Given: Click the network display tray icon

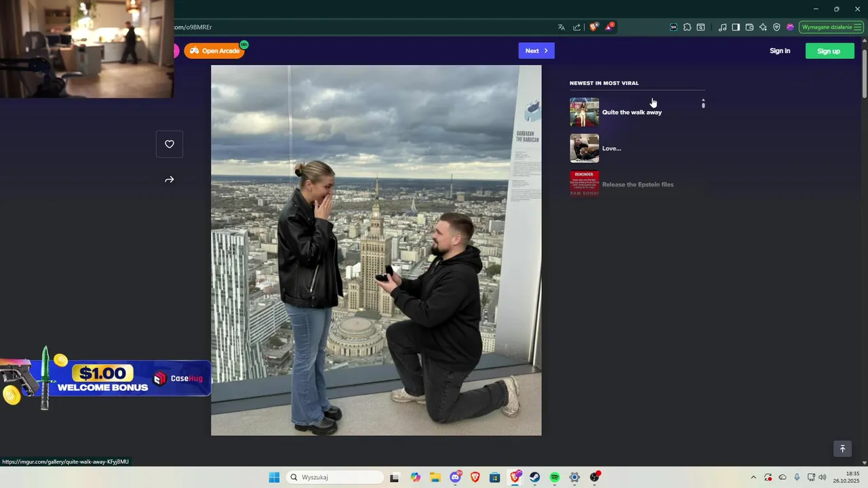Looking at the screenshot, I should [811, 477].
